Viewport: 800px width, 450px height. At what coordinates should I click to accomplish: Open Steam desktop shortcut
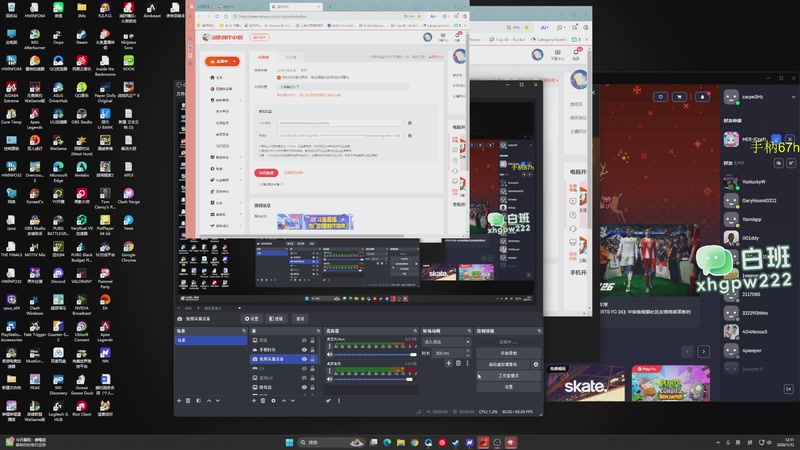[82, 37]
